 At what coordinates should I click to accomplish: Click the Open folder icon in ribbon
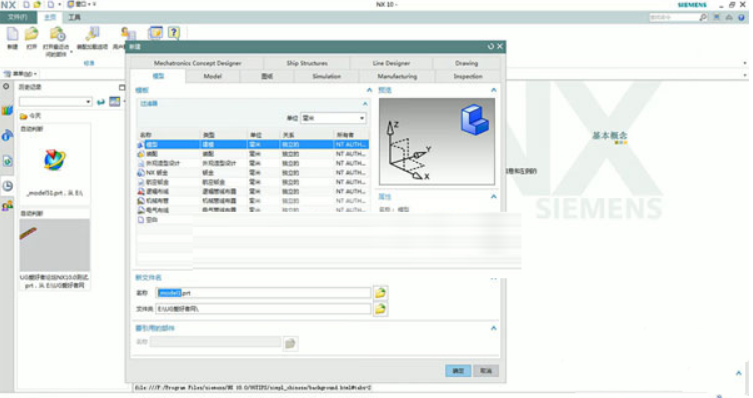click(32, 34)
